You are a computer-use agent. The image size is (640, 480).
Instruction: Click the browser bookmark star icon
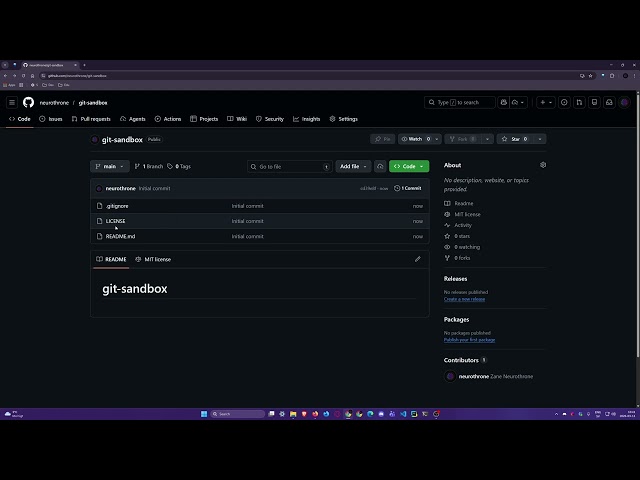[591, 76]
